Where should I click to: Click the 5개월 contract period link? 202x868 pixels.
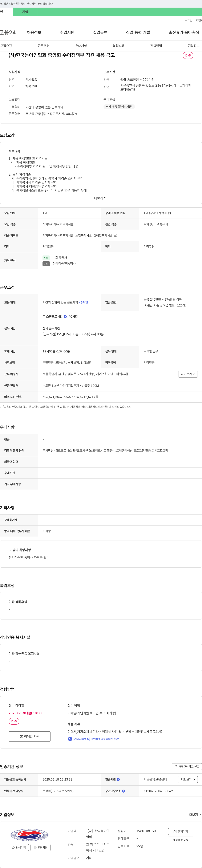click(x=84, y=303)
